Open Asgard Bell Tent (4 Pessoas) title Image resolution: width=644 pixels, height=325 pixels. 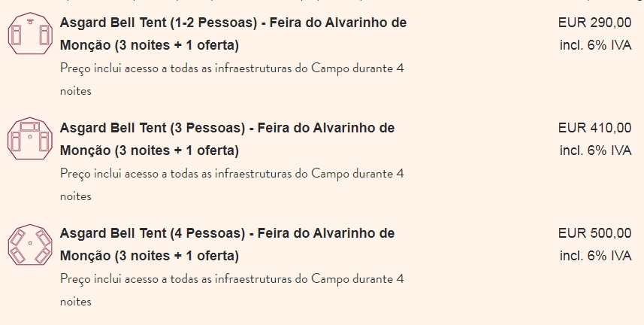pyautogui.click(x=227, y=245)
